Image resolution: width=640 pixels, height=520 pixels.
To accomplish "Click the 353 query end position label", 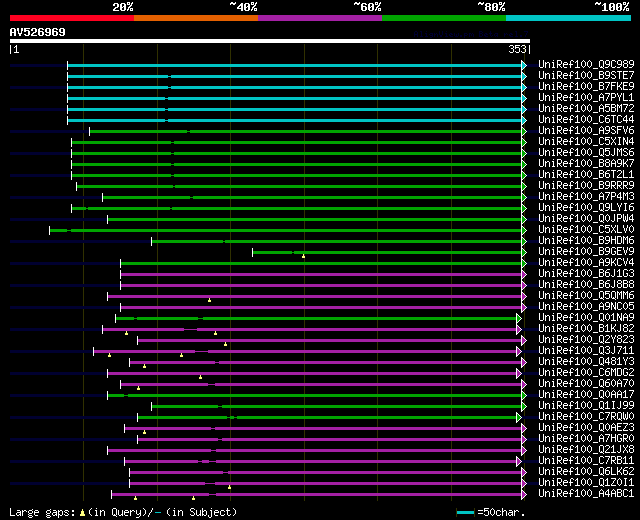I will [517, 49].
